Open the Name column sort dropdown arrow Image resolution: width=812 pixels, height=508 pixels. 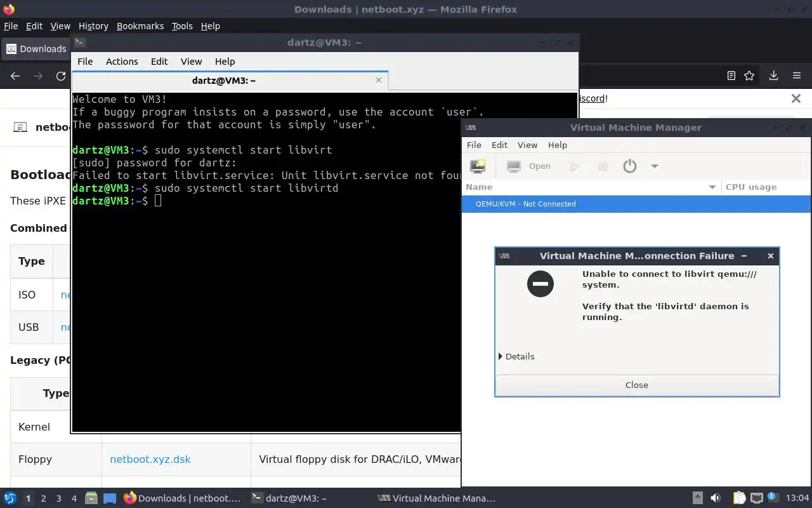click(x=712, y=187)
